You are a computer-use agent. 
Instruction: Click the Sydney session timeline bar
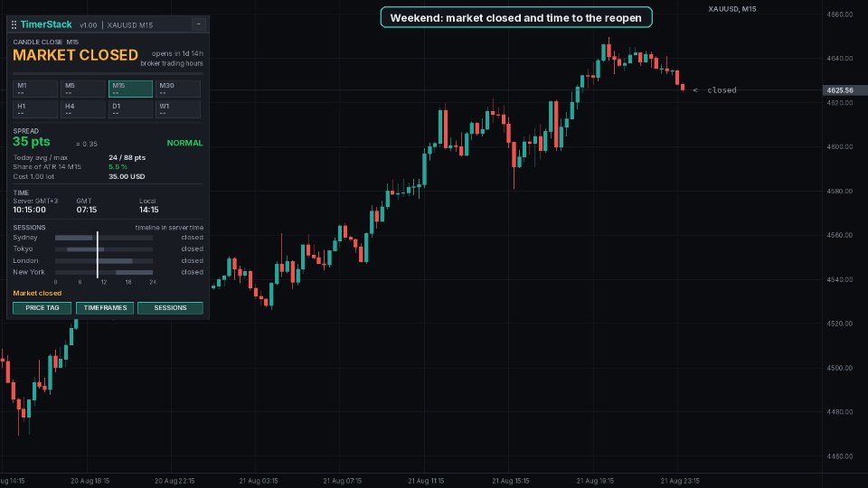tap(104, 238)
